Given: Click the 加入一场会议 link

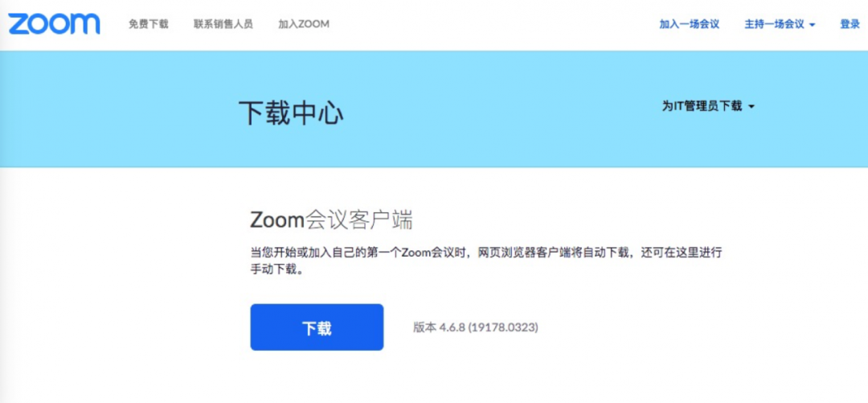Looking at the screenshot, I should [690, 24].
